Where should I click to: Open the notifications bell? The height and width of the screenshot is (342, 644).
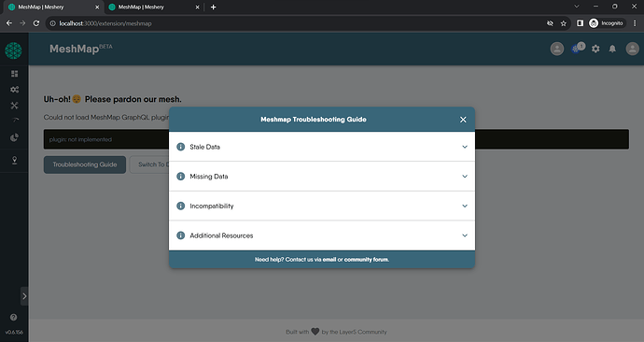(612, 49)
